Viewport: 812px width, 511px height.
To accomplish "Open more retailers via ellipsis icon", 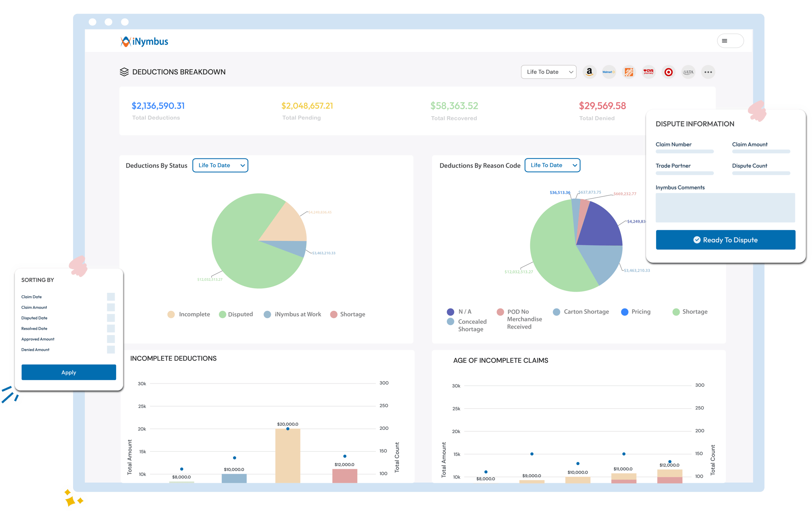I will [708, 71].
